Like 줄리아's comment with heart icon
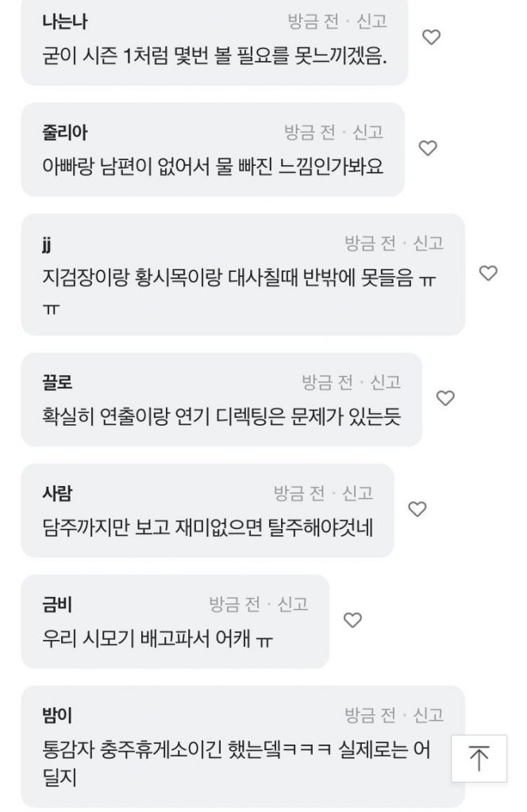This screenshot has height=812, width=527. tap(428, 147)
